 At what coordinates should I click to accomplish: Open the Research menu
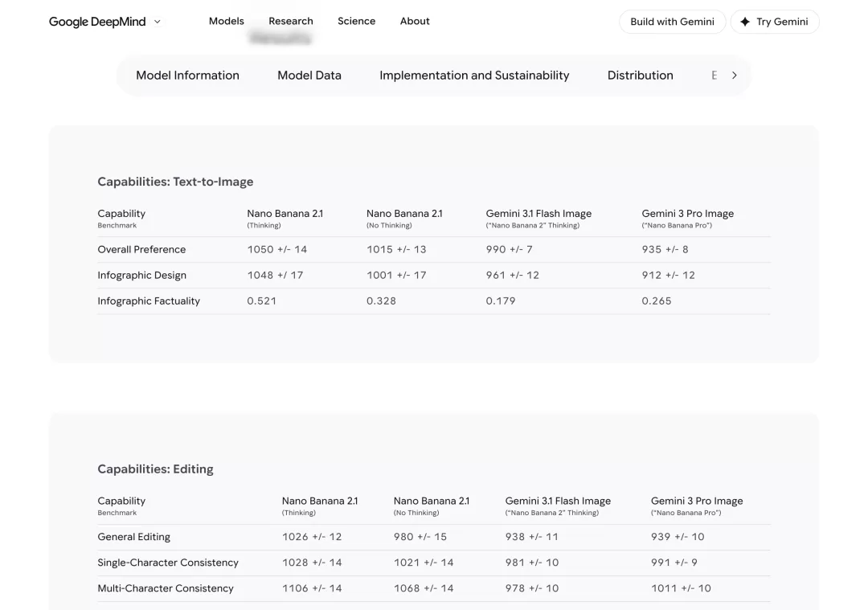291,21
